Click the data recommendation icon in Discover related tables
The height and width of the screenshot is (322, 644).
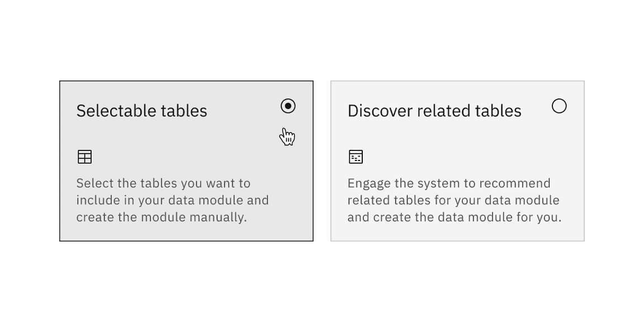click(x=356, y=157)
